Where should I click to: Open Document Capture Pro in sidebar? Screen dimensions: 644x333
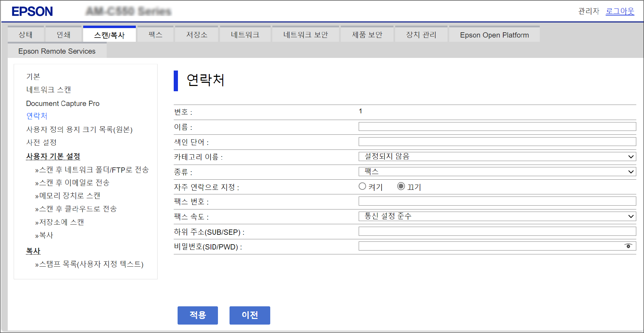coord(63,104)
